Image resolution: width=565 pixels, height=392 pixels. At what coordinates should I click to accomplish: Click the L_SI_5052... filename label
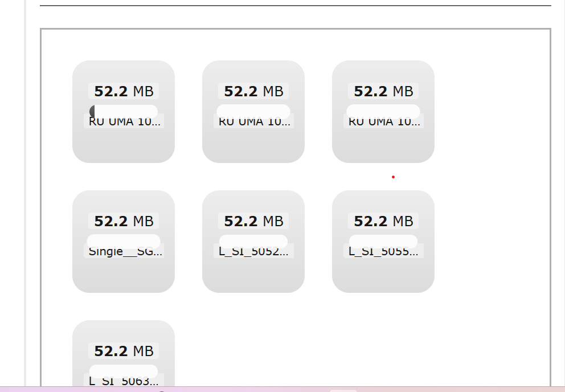253,251
